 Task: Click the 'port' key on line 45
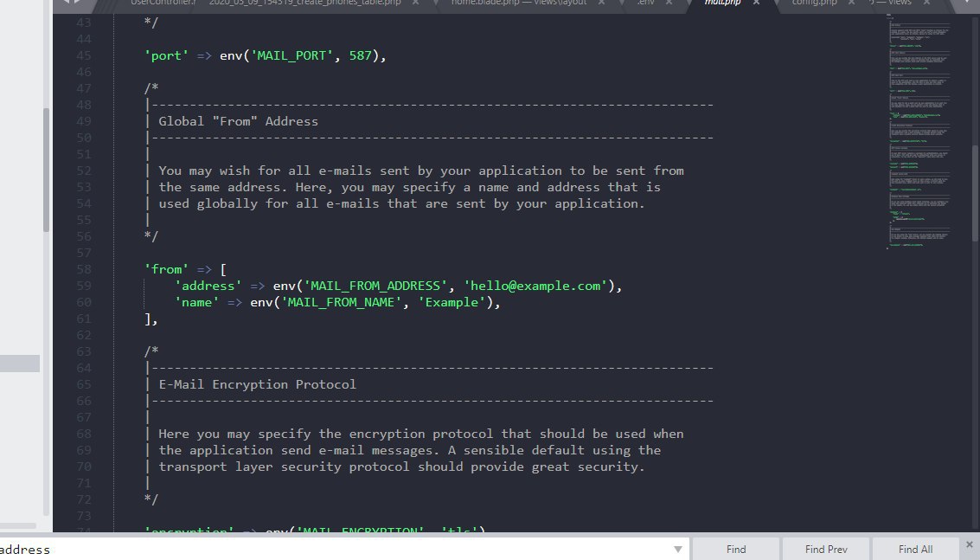[x=166, y=55]
